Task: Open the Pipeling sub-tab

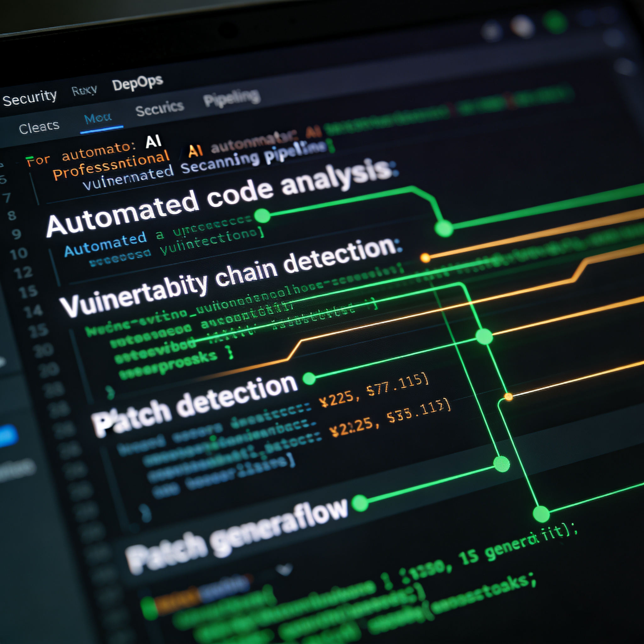Action: [x=232, y=97]
